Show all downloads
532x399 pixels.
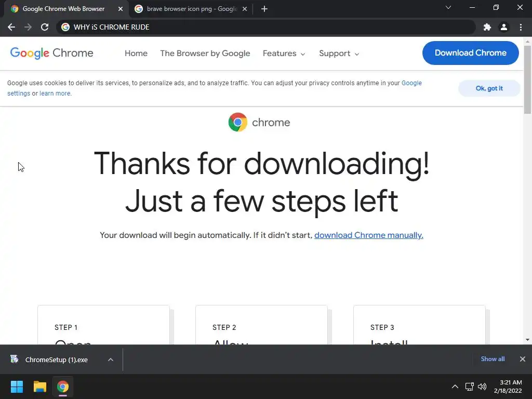(x=493, y=359)
